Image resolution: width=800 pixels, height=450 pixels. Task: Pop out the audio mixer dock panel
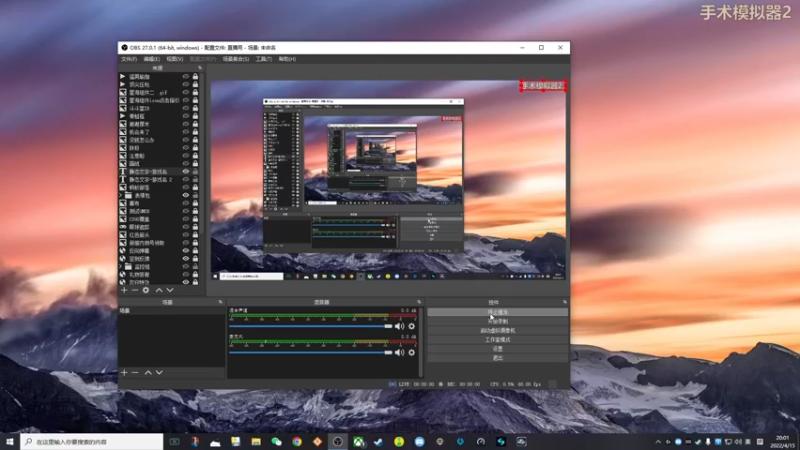[419, 302]
